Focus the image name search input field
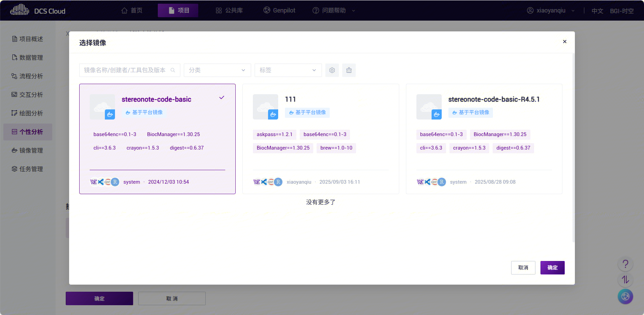Image resolution: width=644 pixels, height=315 pixels. point(125,70)
